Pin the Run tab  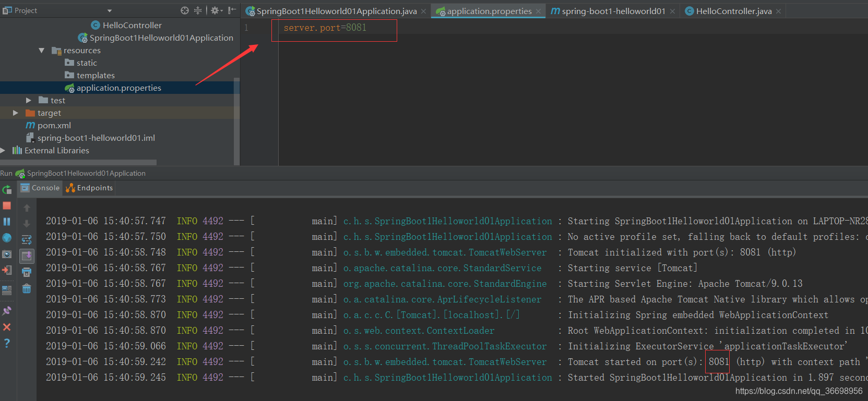pos(7,311)
